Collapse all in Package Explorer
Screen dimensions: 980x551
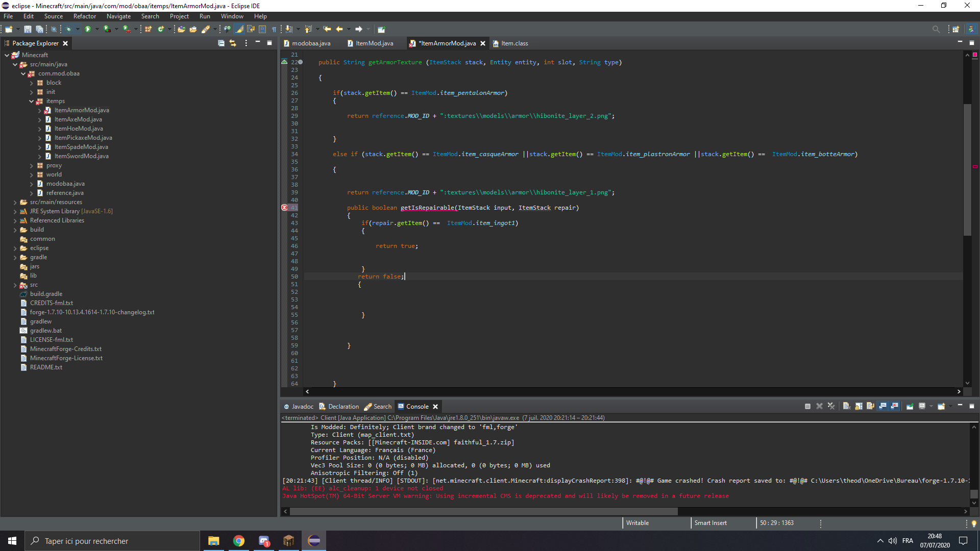click(x=221, y=43)
